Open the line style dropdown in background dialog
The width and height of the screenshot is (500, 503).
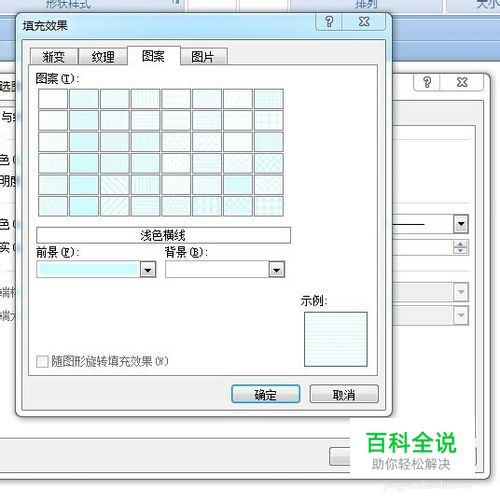coord(461,224)
